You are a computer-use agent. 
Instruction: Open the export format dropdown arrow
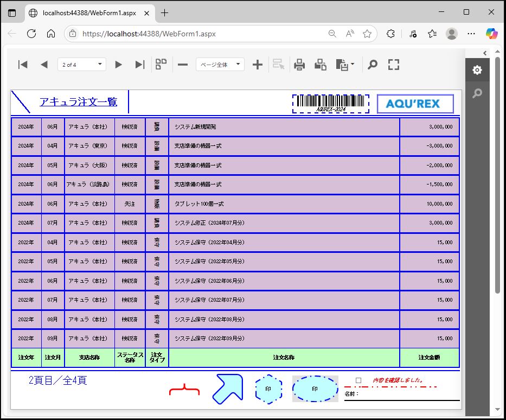(x=353, y=65)
